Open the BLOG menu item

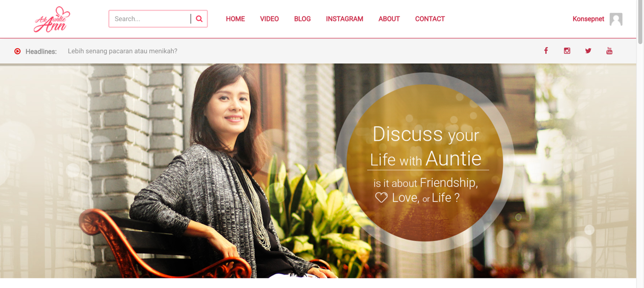[x=302, y=19]
